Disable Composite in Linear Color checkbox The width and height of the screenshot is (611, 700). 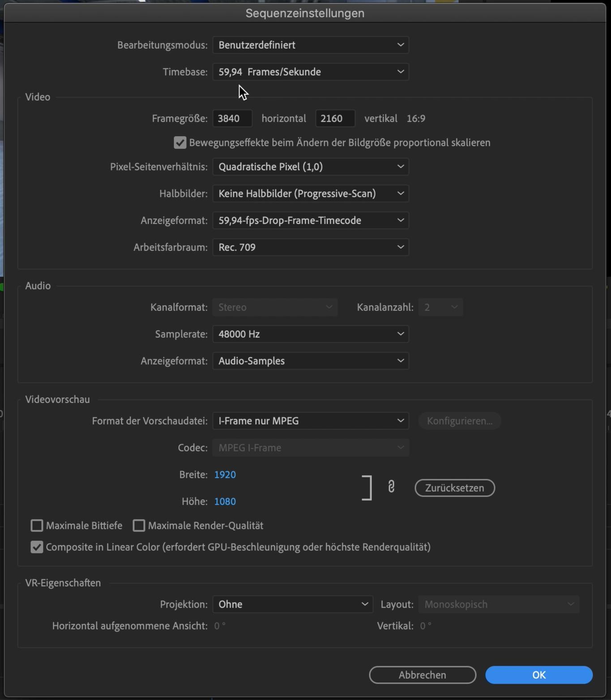[37, 547]
